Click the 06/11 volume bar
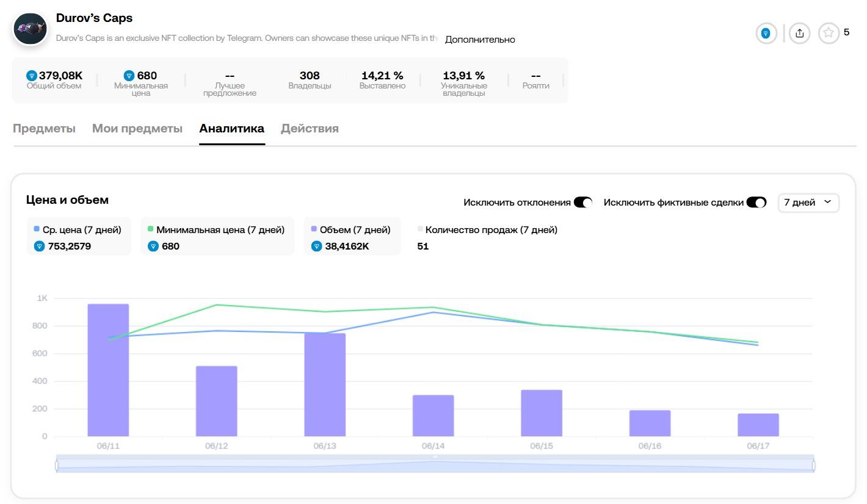 pos(108,370)
